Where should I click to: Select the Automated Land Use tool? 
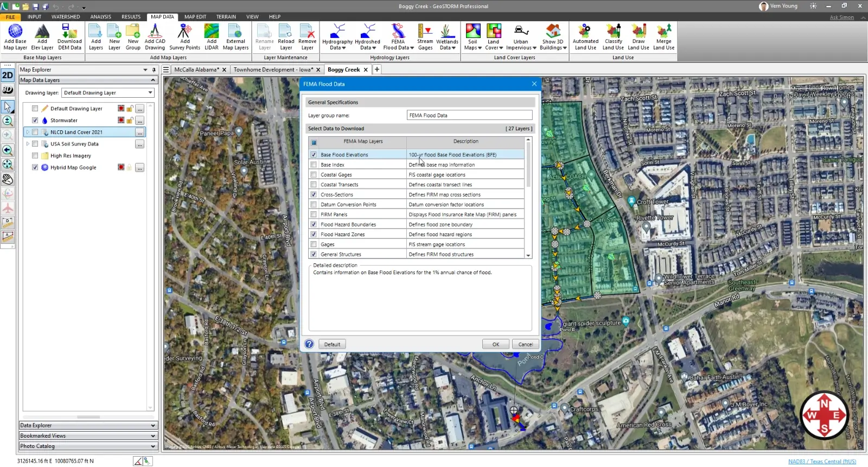pyautogui.click(x=585, y=36)
